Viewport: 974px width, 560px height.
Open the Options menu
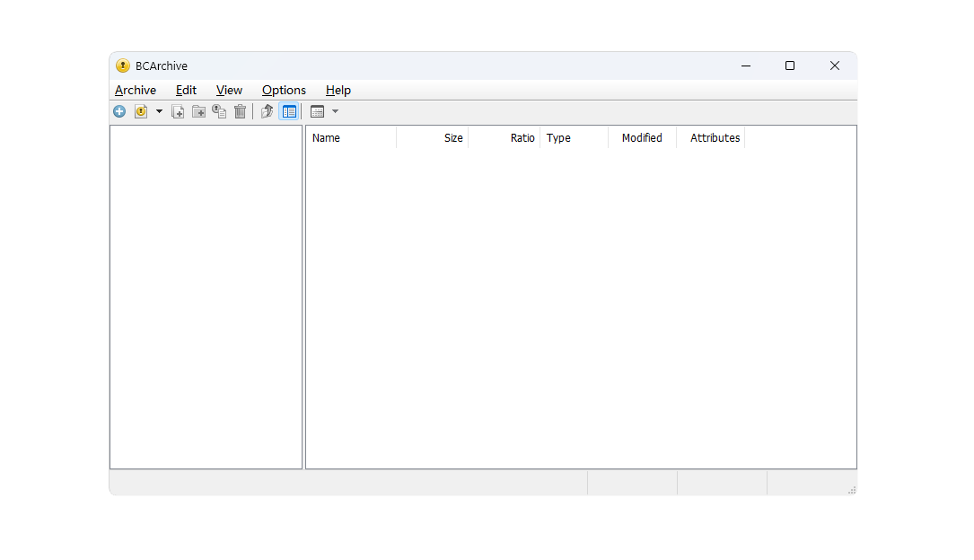pos(284,90)
